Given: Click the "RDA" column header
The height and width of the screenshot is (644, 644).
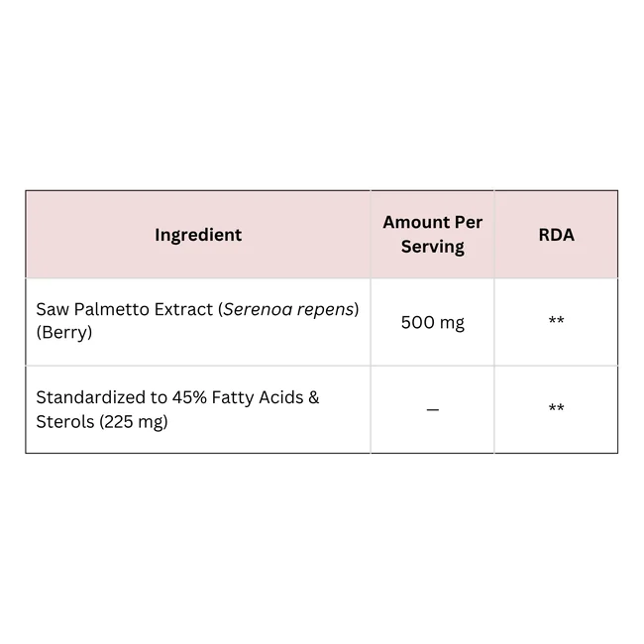Looking at the screenshot, I should [556, 235].
